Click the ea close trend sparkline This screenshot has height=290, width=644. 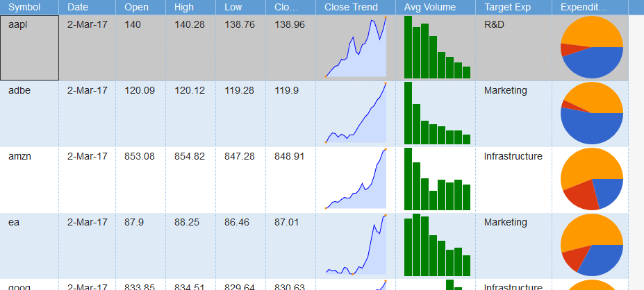click(356, 245)
